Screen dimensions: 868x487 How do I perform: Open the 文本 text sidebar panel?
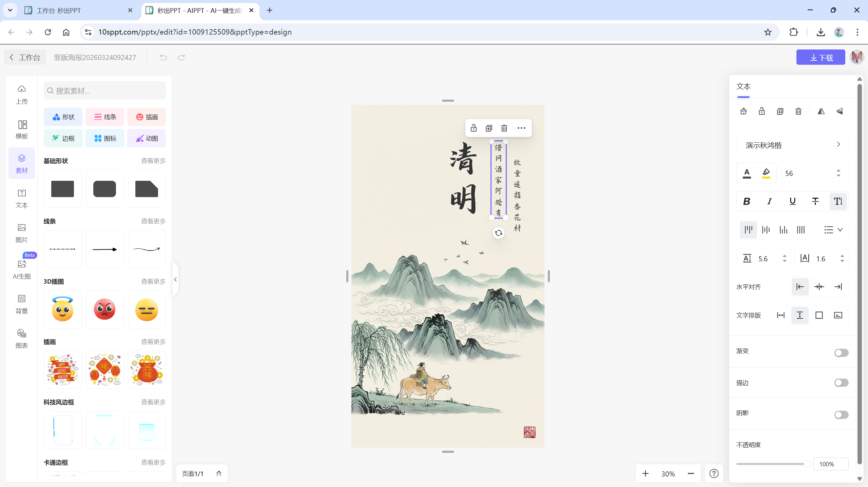[x=22, y=199]
